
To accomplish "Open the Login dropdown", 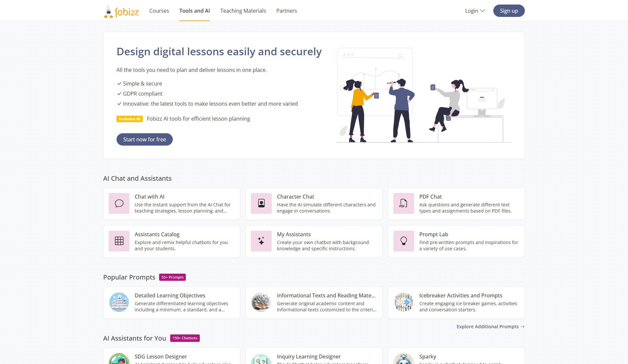I will pyautogui.click(x=475, y=10).
